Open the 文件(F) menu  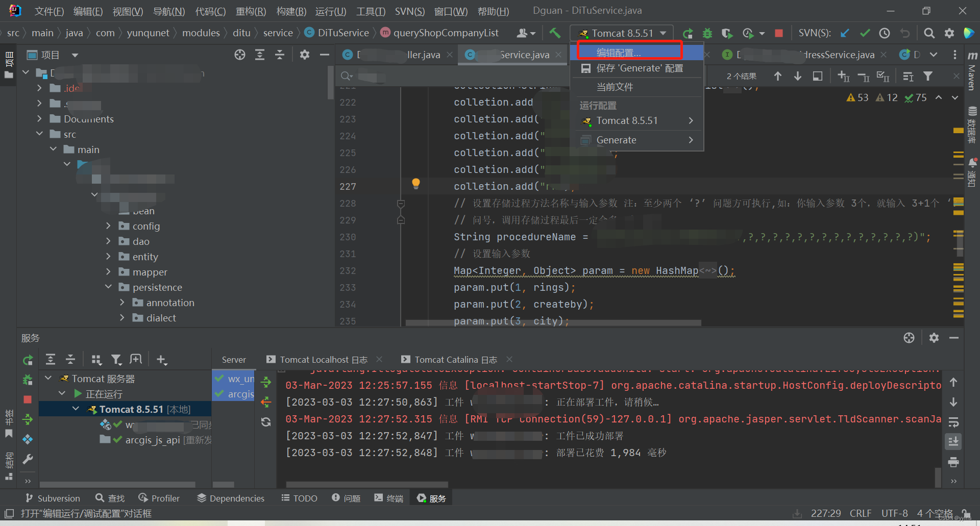click(x=49, y=11)
